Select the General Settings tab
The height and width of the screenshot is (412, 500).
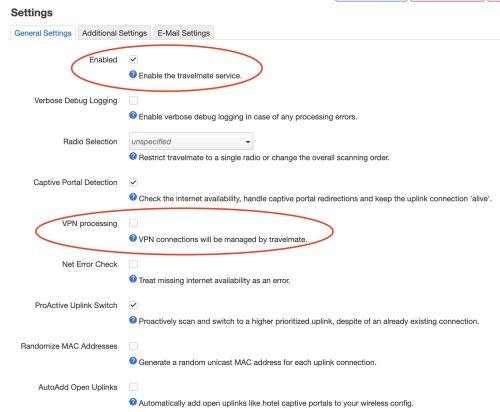coord(43,33)
